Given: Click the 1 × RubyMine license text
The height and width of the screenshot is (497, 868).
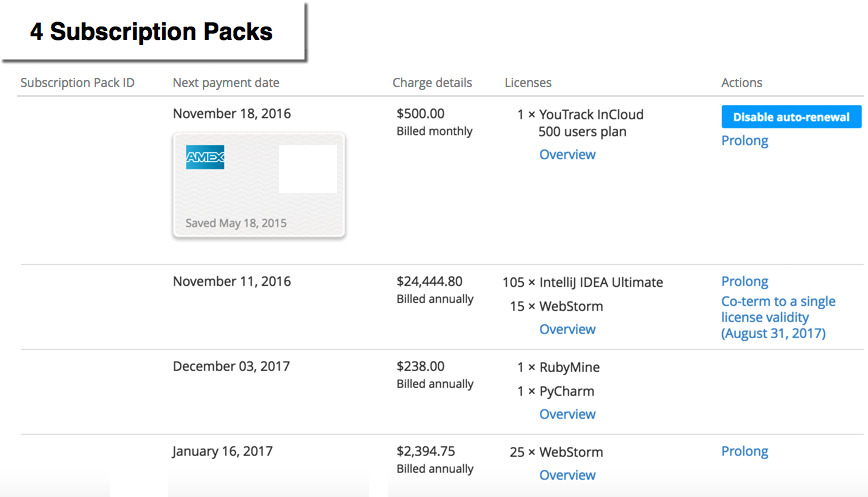Looking at the screenshot, I should coord(558,367).
